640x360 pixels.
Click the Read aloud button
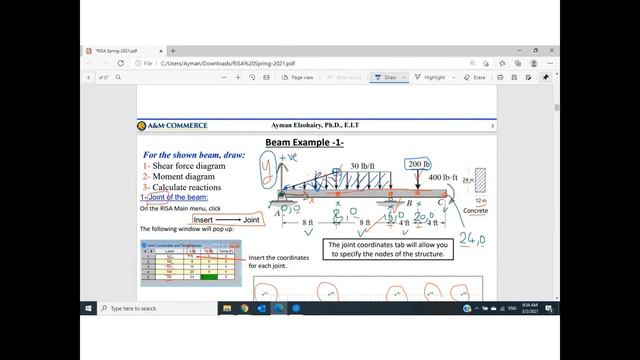[344, 77]
